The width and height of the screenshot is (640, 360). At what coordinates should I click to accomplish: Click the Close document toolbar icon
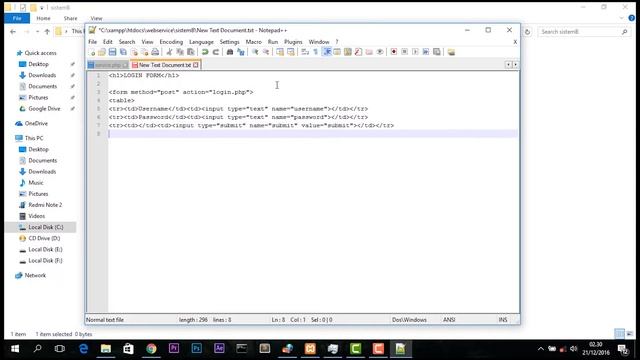click(134, 52)
